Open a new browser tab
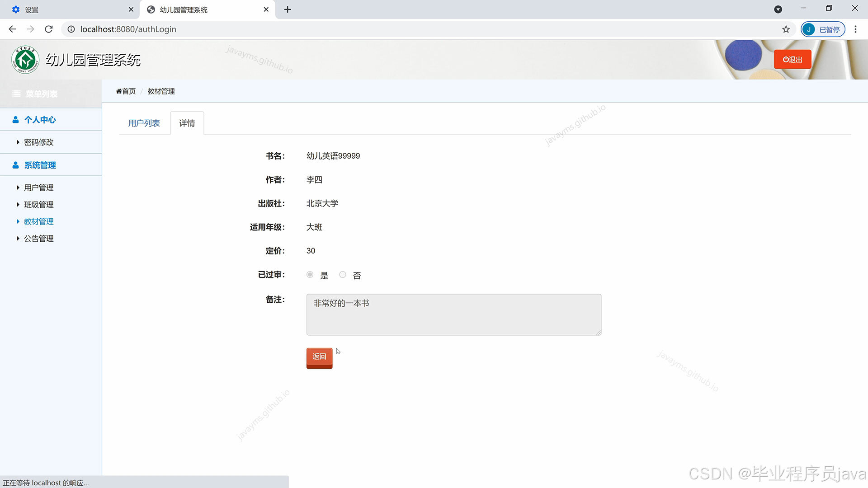Screen dimensions: 868x488 click(288, 9)
